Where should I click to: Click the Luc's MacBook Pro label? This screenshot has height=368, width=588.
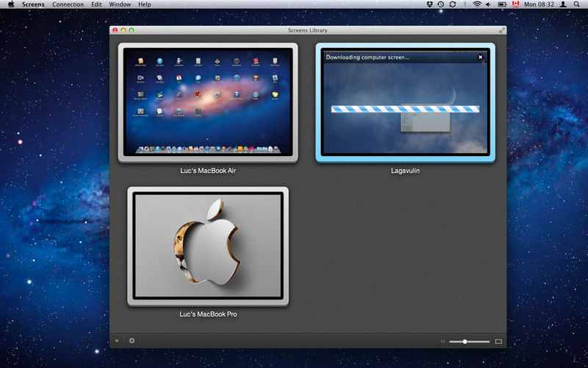tap(208, 314)
